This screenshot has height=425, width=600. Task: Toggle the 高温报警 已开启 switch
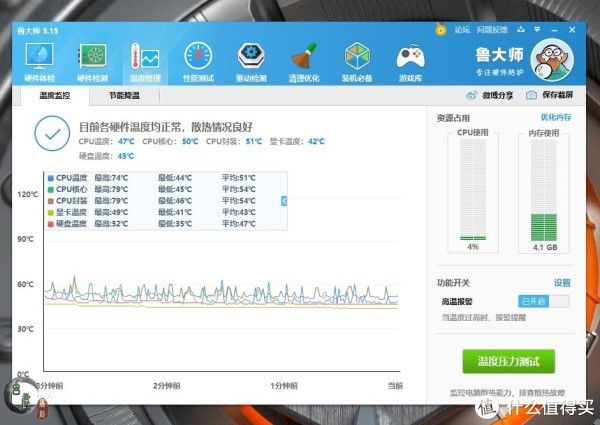point(544,301)
